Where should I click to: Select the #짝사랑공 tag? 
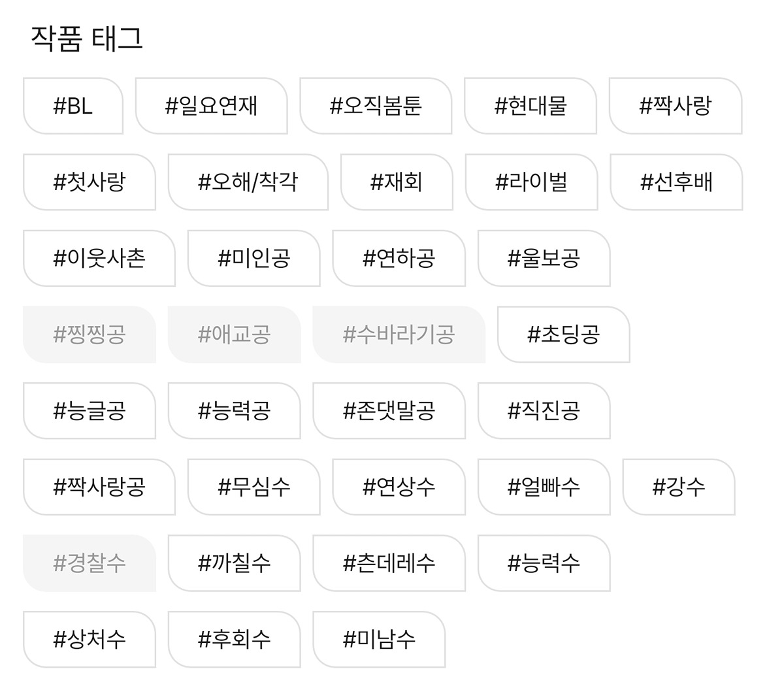99,487
